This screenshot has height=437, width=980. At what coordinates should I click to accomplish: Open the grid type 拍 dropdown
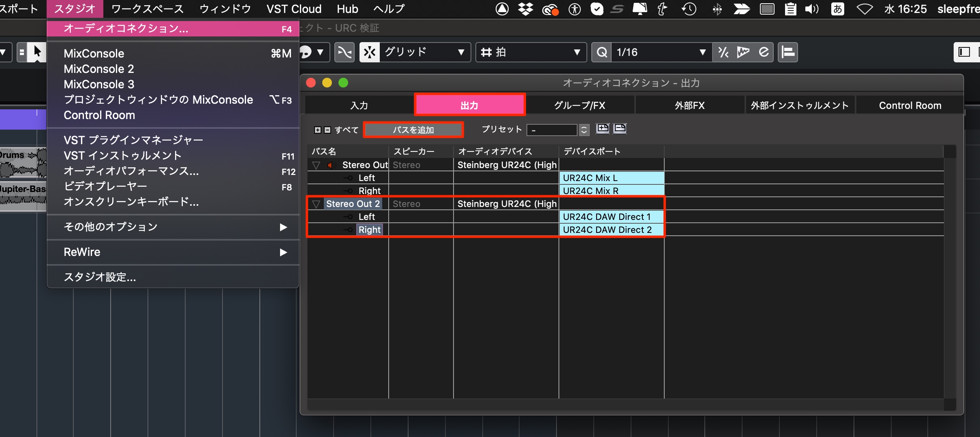point(531,52)
